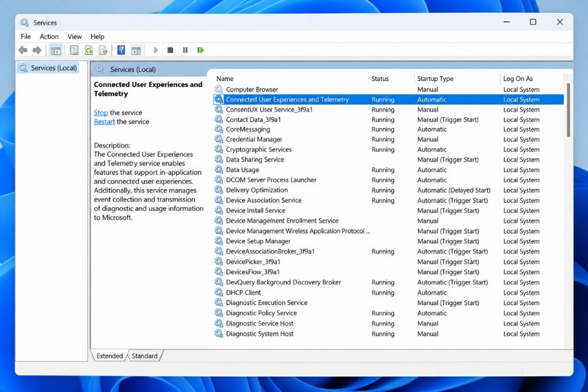
Task: Click the Restart the service link
Action: pyautogui.click(x=104, y=121)
